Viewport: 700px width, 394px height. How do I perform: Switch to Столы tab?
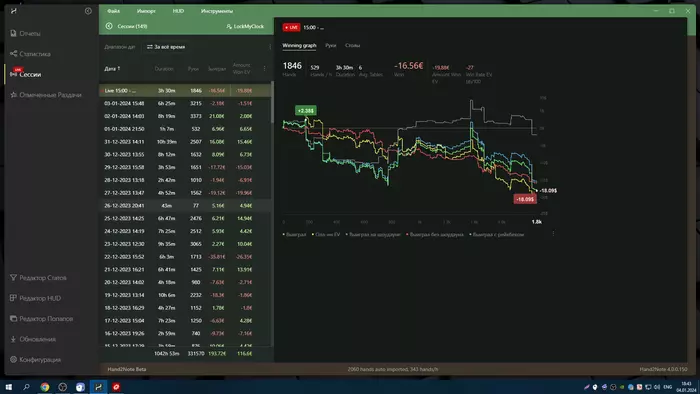(x=352, y=46)
